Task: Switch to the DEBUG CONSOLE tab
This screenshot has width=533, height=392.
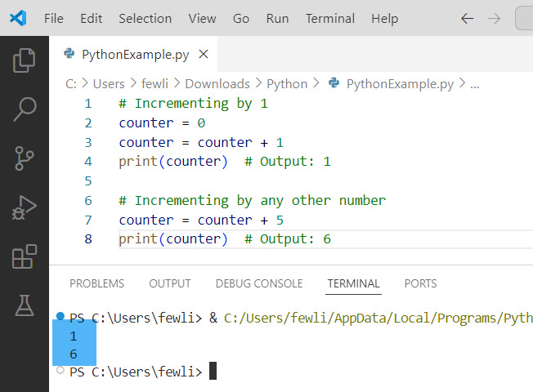Action: point(259,283)
